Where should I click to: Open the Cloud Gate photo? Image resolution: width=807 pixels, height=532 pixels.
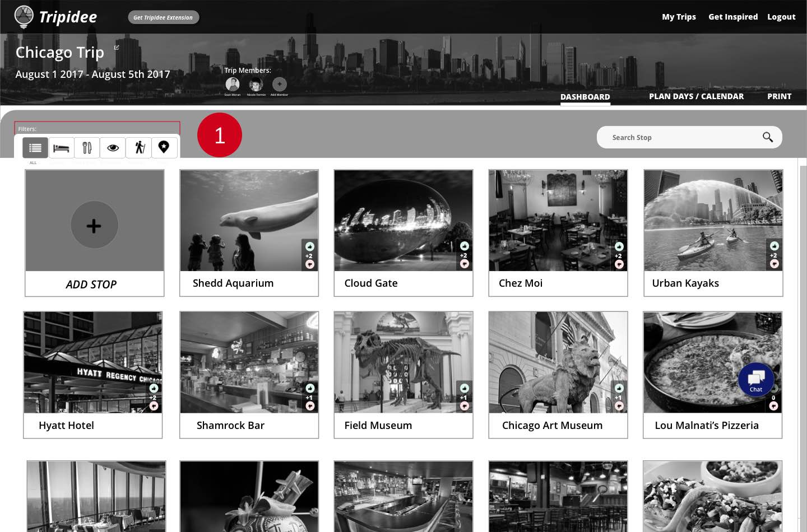403,221
